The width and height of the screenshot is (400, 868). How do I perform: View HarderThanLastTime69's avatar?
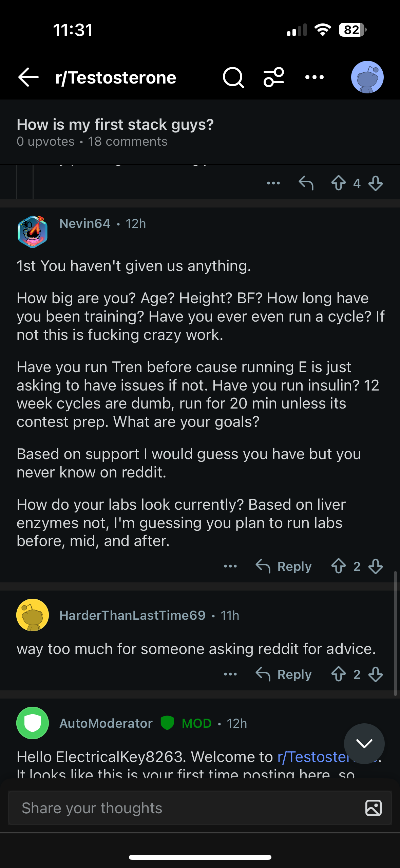pyautogui.click(x=33, y=615)
